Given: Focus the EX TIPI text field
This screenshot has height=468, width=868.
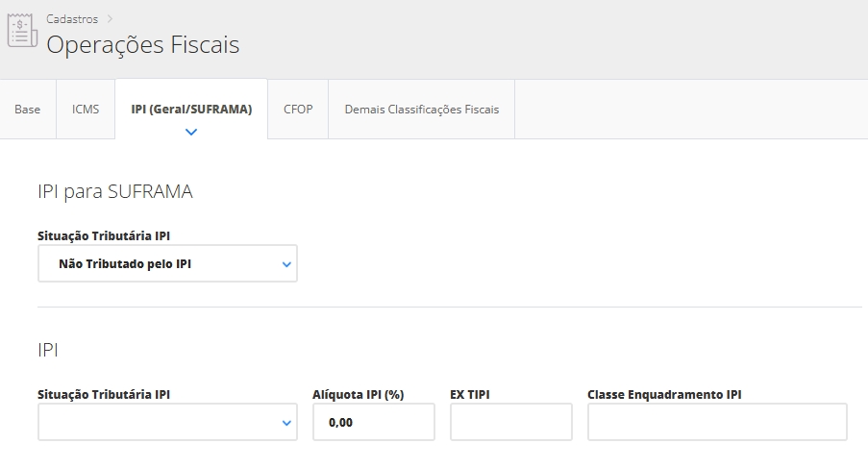Looking at the screenshot, I should tap(510, 422).
